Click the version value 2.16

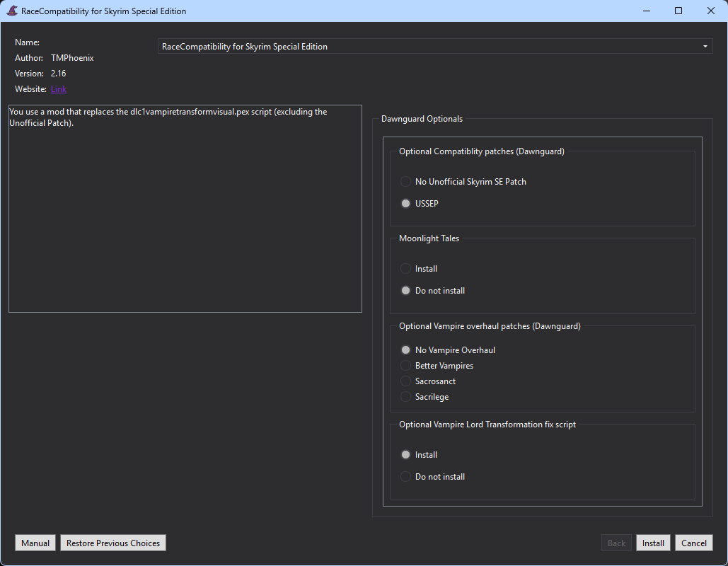tap(59, 74)
